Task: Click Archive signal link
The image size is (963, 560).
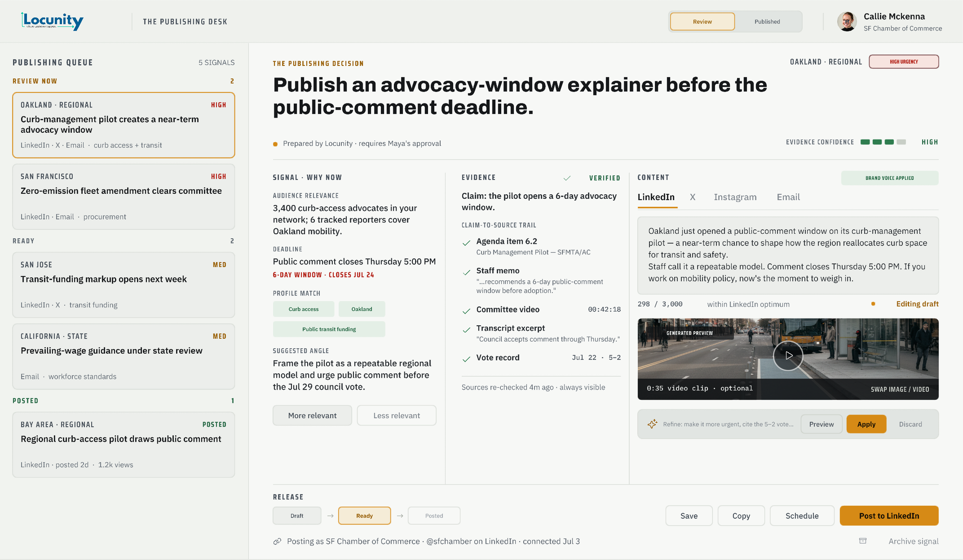Action: click(913, 541)
